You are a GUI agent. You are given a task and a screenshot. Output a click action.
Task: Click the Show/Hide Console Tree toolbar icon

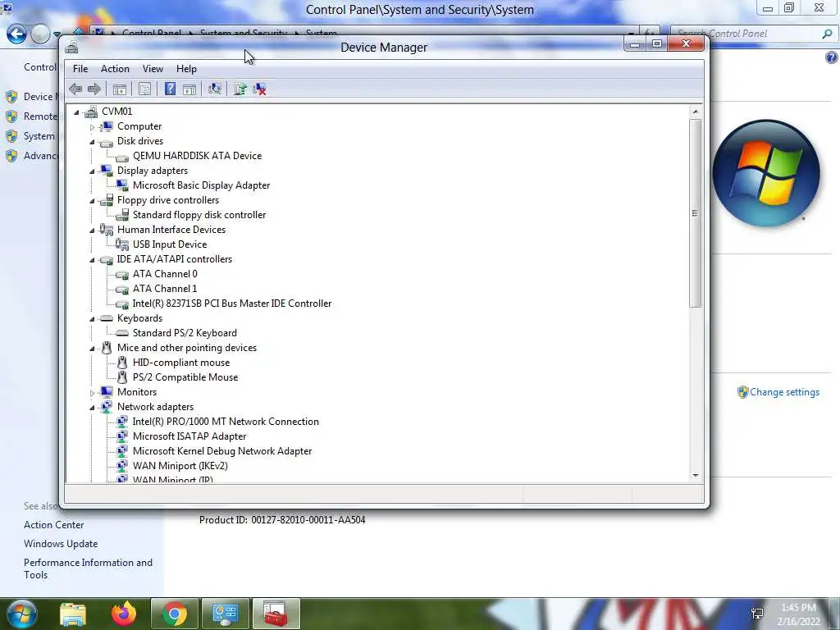point(120,89)
